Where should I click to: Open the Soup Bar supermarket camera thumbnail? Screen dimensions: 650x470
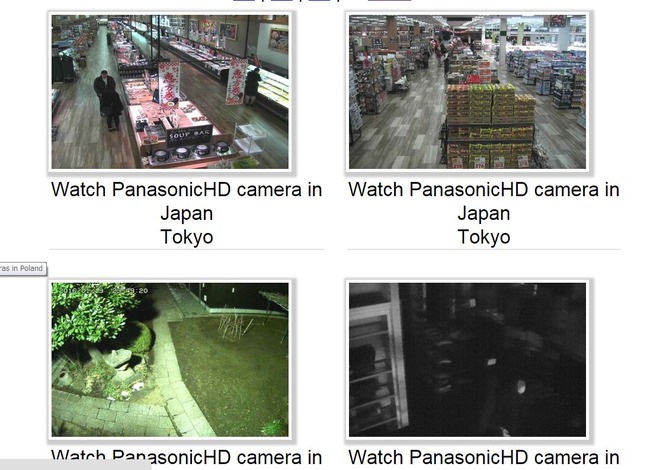click(170, 92)
